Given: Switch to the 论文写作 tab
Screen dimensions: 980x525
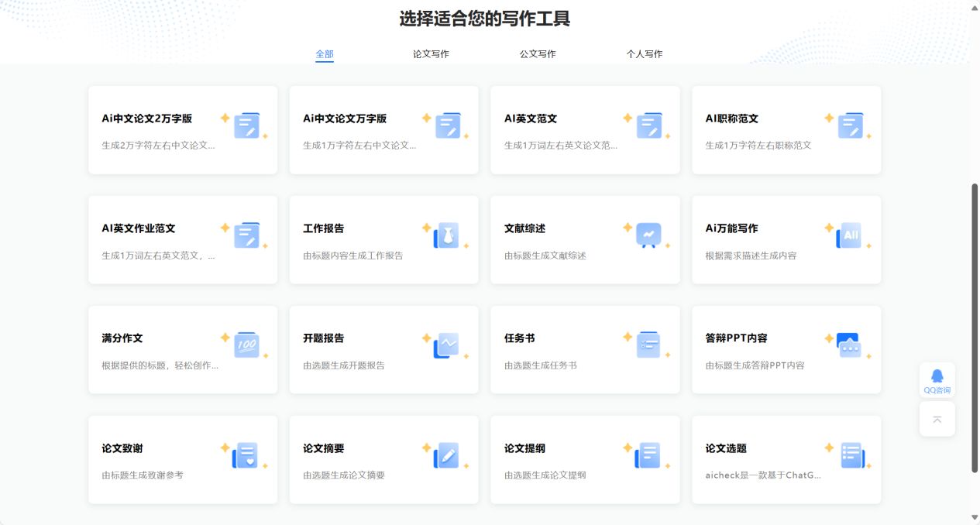Looking at the screenshot, I should (x=431, y=54).
